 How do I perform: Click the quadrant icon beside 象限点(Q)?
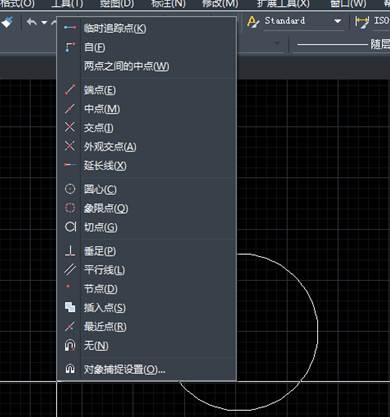(70, 208)
